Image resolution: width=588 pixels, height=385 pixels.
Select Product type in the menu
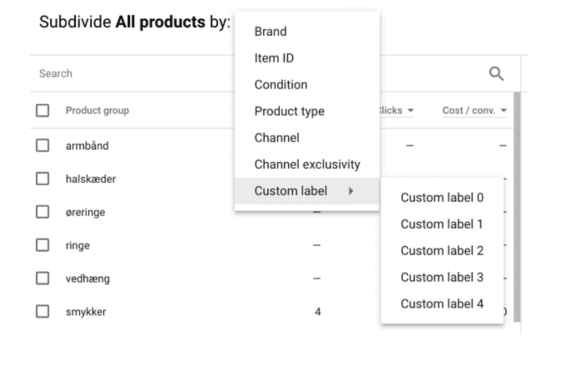[x=289, y=111]
